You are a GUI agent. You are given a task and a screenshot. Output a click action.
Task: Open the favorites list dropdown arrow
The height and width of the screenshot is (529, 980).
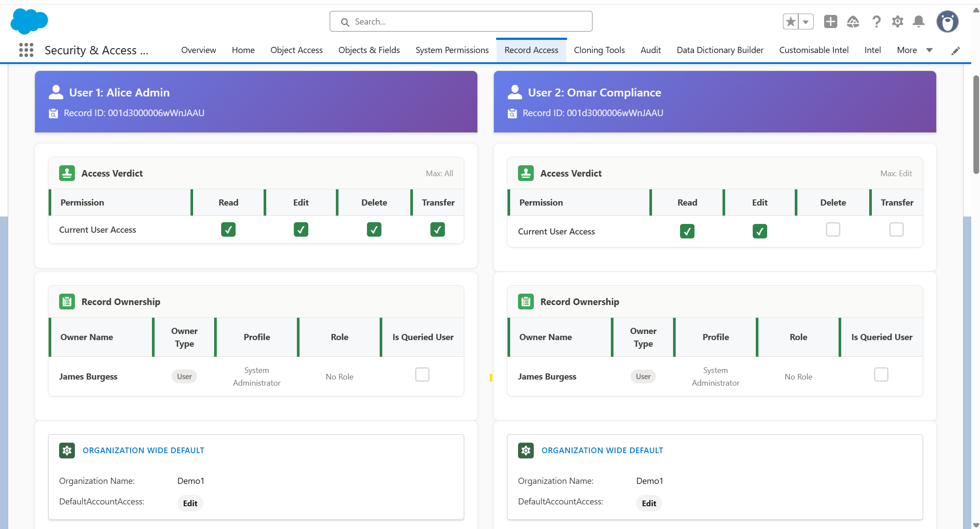click(806, 21)
